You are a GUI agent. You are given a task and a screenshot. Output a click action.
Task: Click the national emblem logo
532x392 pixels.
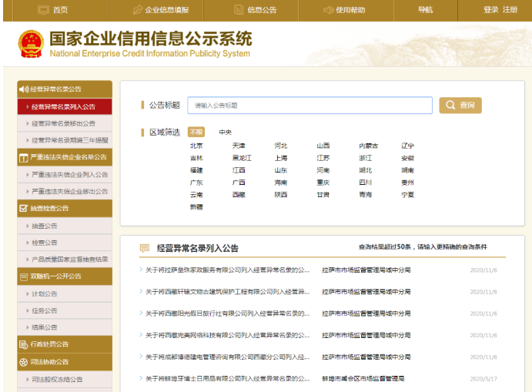31,44
